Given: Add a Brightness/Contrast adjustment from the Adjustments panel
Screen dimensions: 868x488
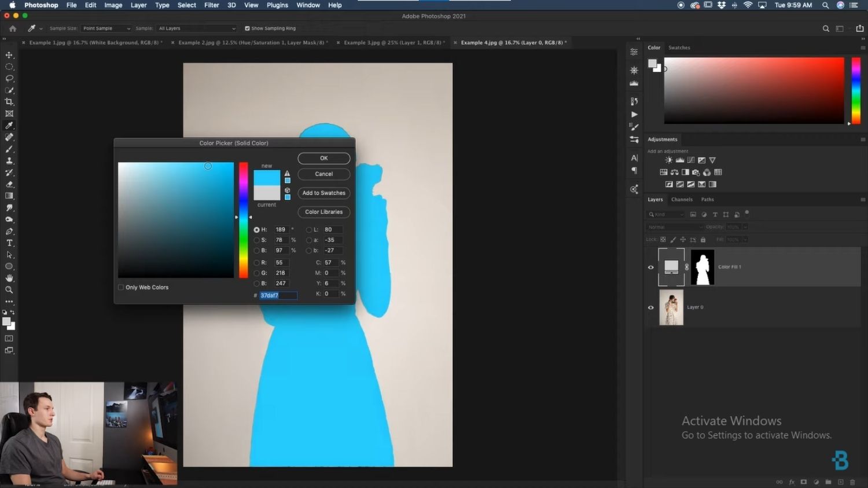Looking at the screenshot, I should [x=668, y=160].
